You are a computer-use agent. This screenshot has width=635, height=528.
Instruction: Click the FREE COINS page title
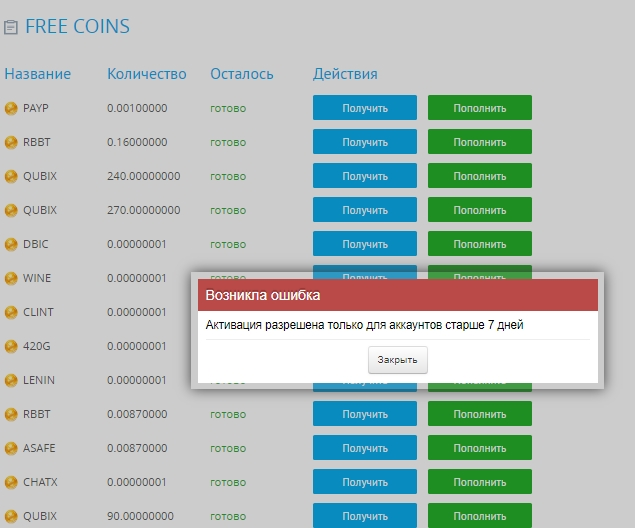tap(77, 27)
